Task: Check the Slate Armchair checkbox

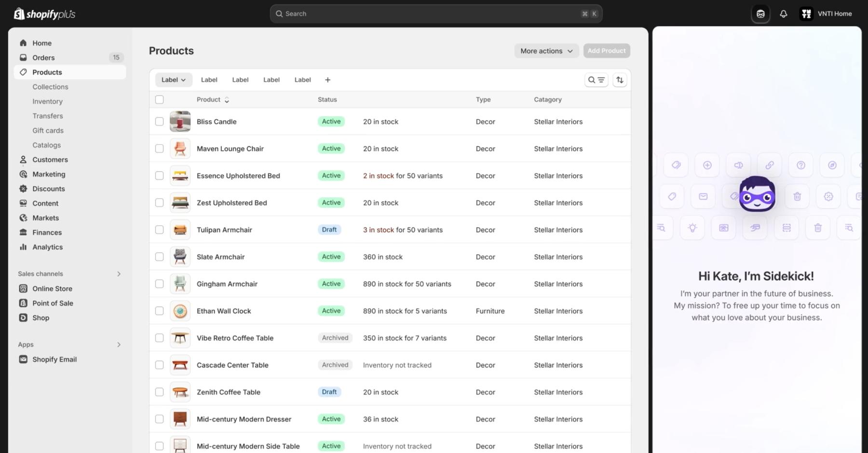Action: coord(159,257)
